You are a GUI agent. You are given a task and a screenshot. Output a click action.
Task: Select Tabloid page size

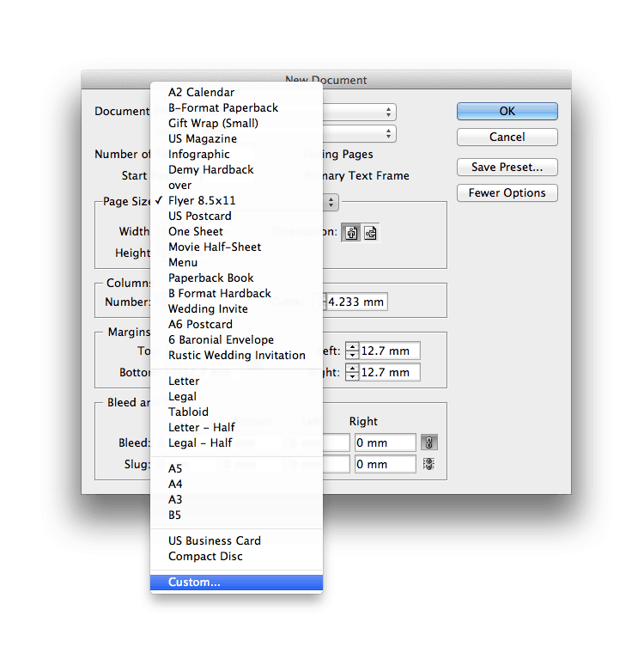tap(236, 412)
